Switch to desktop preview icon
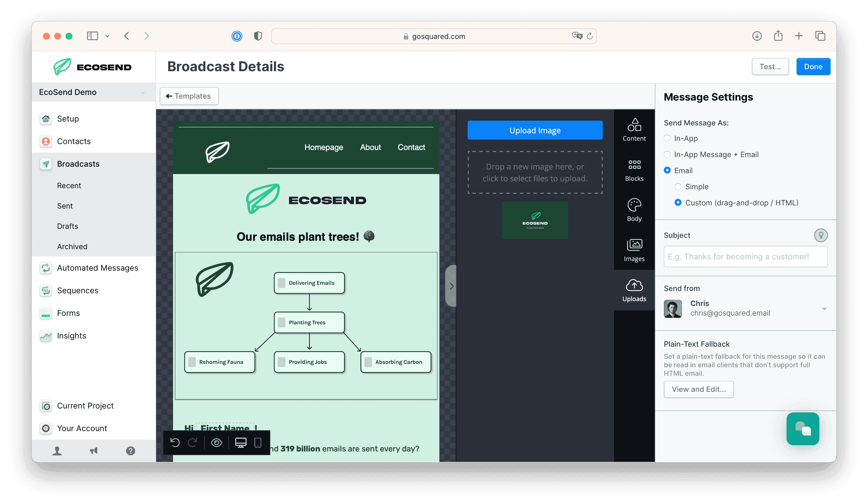The image size is (868, 504). [240, 442]
